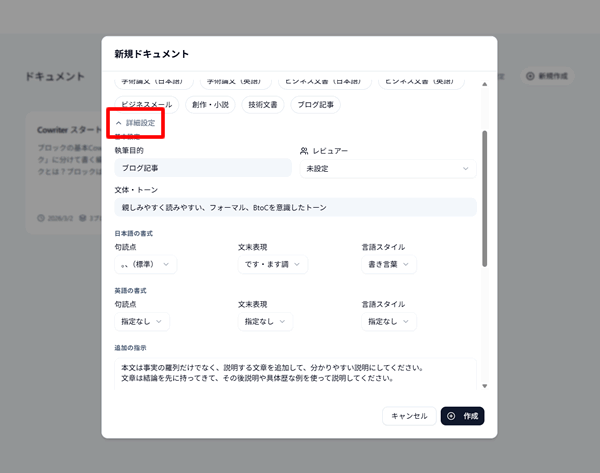Click the people icon beside レビュアー
This screenshot has height=473, width=600.
tap(304, 151)
